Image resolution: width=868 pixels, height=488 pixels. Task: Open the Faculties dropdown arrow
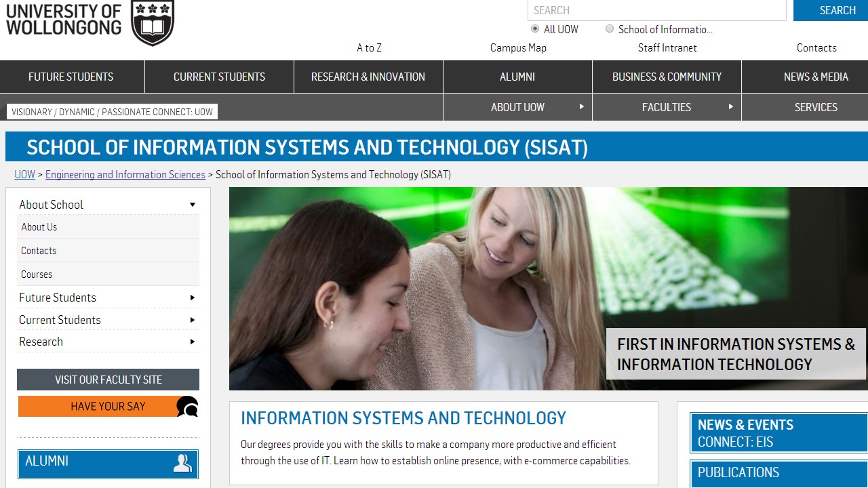[730, 107]
